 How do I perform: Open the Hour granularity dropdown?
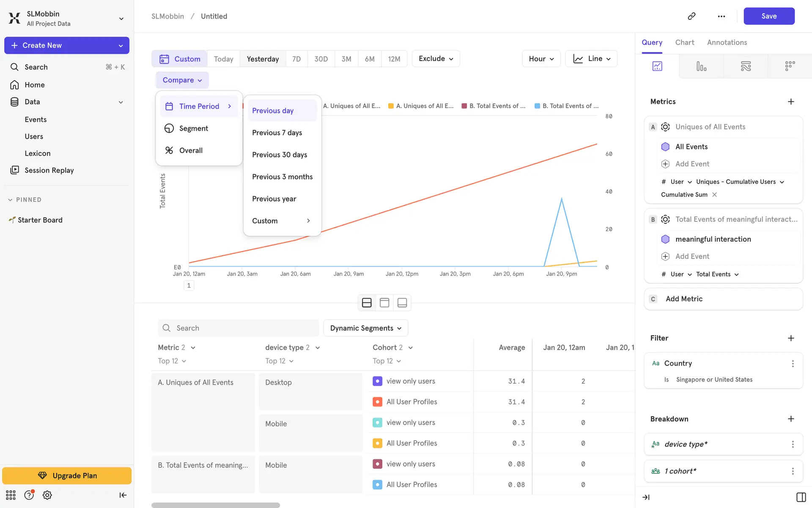(541, 59)
